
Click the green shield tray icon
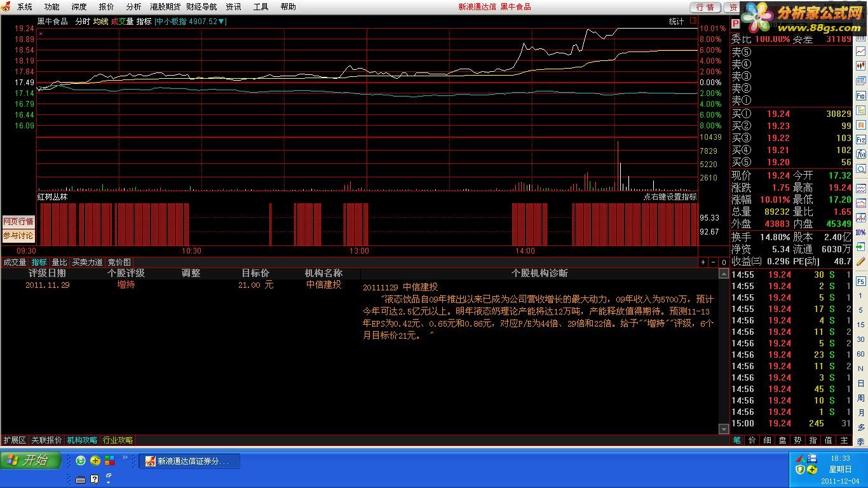800,470
